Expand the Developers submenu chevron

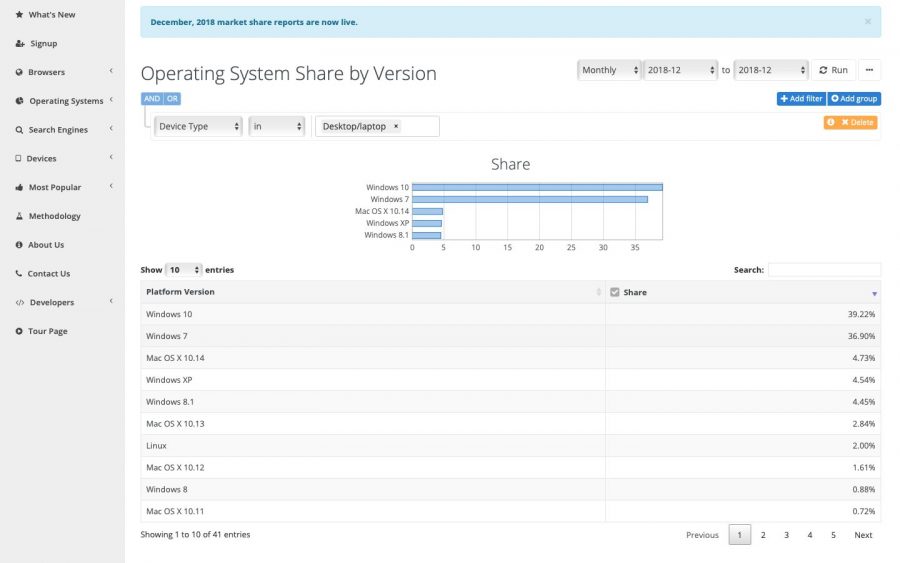tap(111, 301)
